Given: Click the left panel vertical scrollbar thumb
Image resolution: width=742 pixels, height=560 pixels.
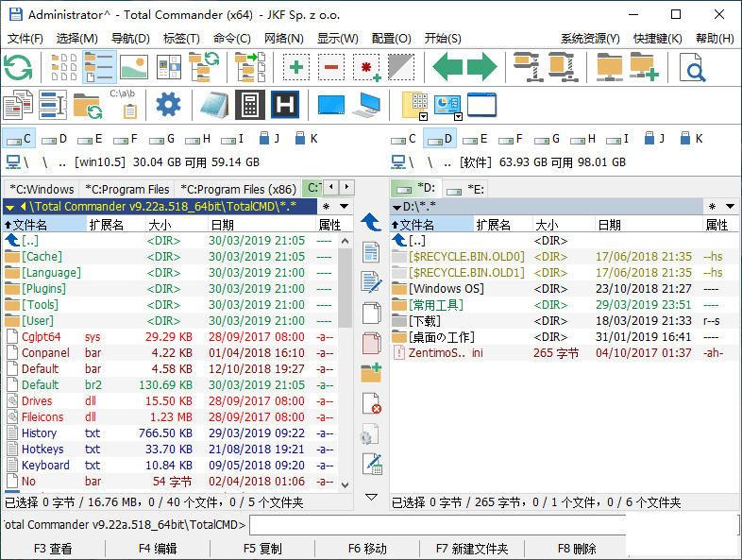Looking at the screenshot, I should tap(345, 287).
